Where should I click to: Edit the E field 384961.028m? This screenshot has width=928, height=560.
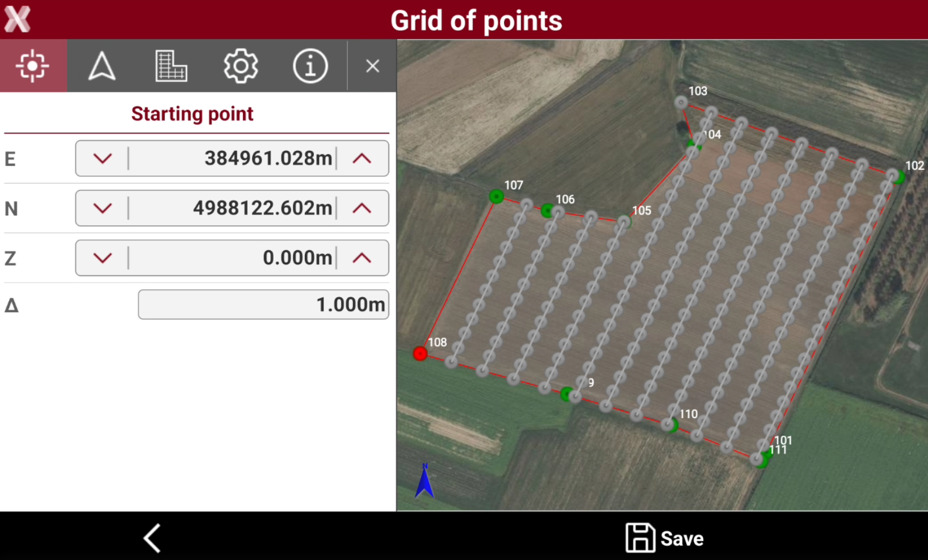pyautogui.click(x=232, y=158)
